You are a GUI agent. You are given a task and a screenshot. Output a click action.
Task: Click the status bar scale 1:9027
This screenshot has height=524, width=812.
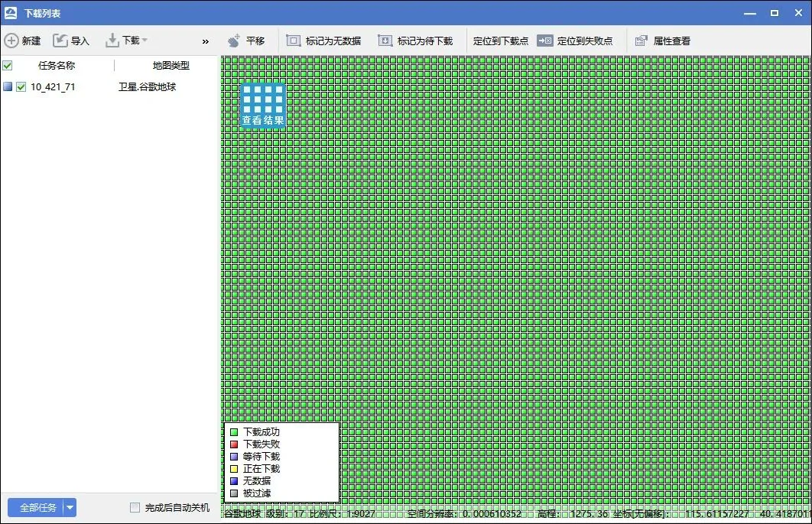coord(361,514)
